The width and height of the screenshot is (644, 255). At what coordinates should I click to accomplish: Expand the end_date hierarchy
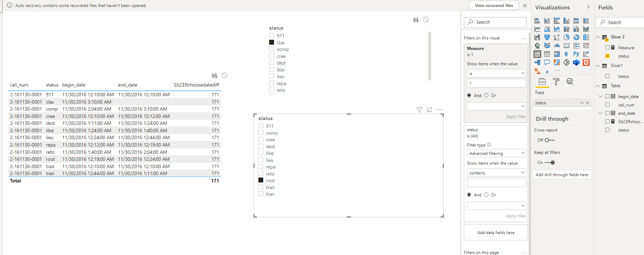pyautogui.click(x=600, y=113)
